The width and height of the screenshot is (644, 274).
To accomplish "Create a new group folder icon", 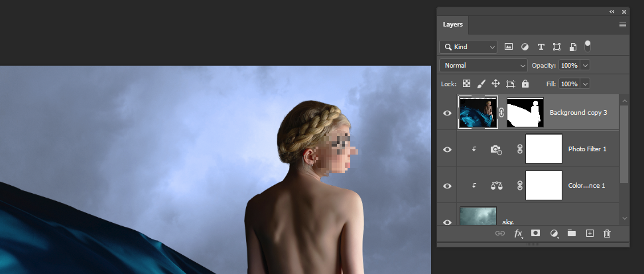I will tap(571, 233).
